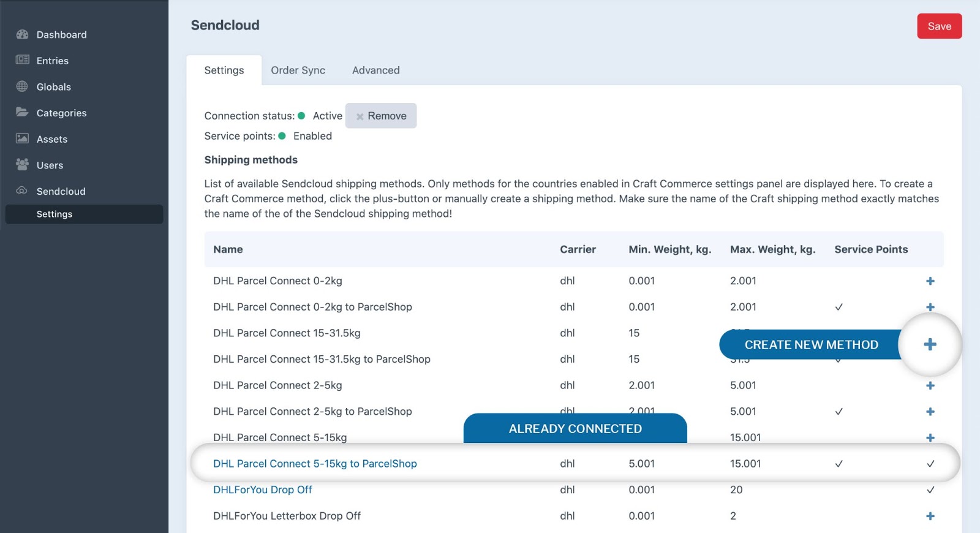Click plus for DHL Parcel Connect 2-5kg
This screenshot has height=533, width=980.
(930, 385)
